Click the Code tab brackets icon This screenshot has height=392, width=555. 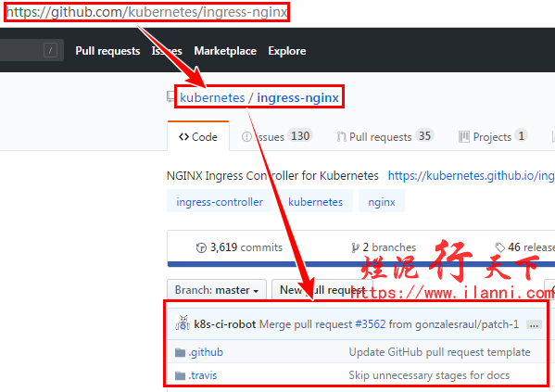(183, 136)
